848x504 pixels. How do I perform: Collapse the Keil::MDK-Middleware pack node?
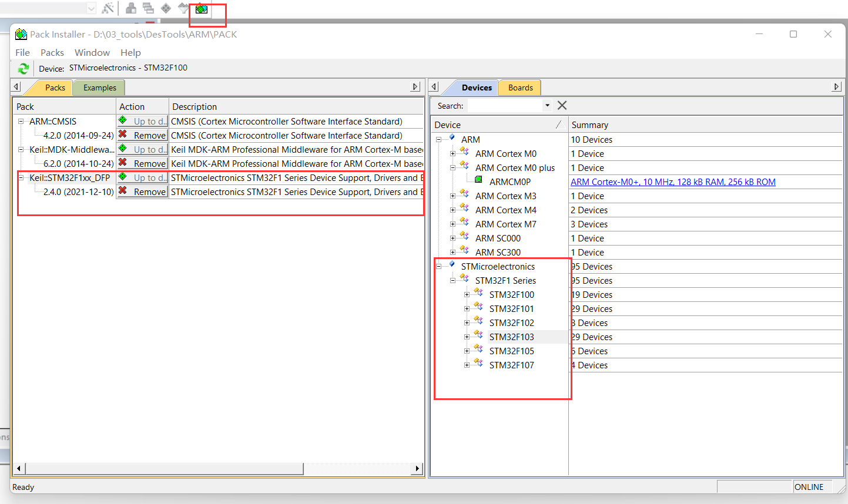[x=21, y=150]
